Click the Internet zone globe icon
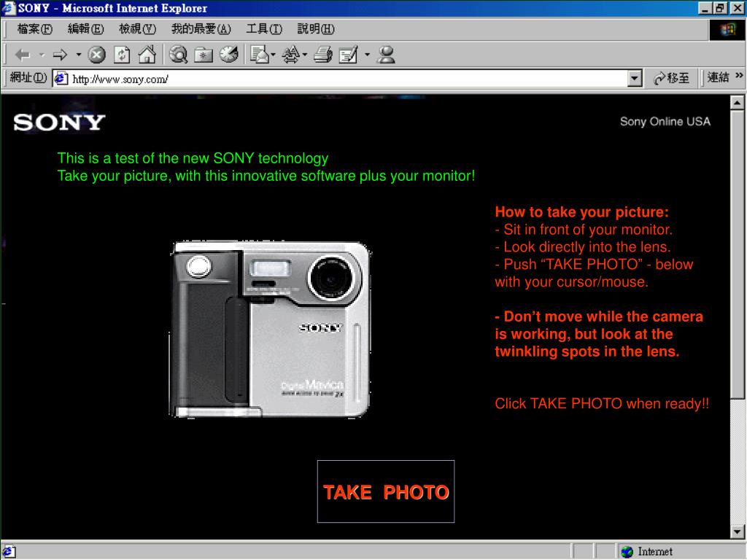Image resolution: width=747 pixels, height=560 pixels. point(627,551)
